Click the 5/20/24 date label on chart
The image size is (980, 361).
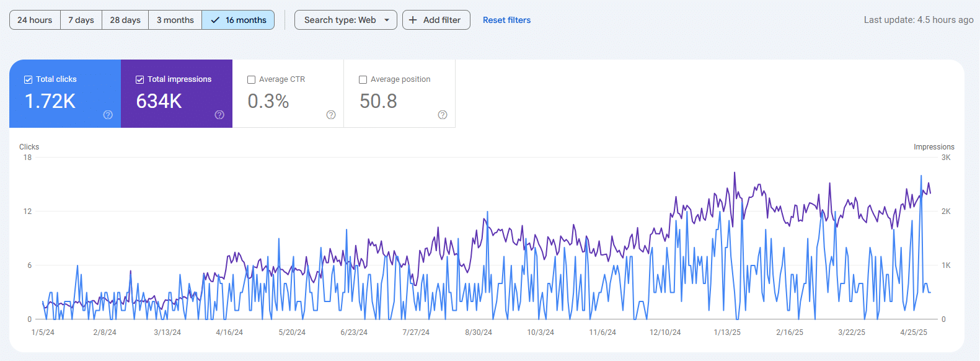(x=292, y=332)
